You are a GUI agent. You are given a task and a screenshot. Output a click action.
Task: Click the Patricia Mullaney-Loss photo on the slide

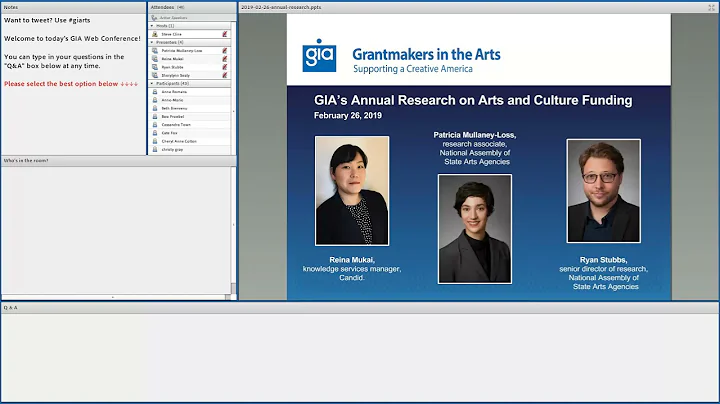pos(475,229)
